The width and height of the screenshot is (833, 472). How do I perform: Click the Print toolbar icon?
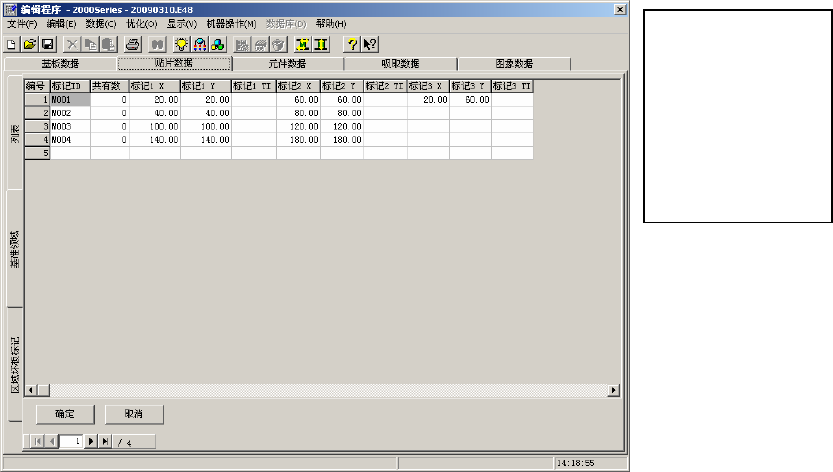click(x=132, y=44)
